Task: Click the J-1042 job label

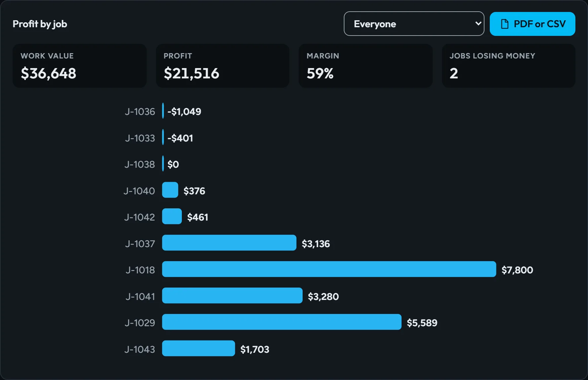Action: [139, 217]
